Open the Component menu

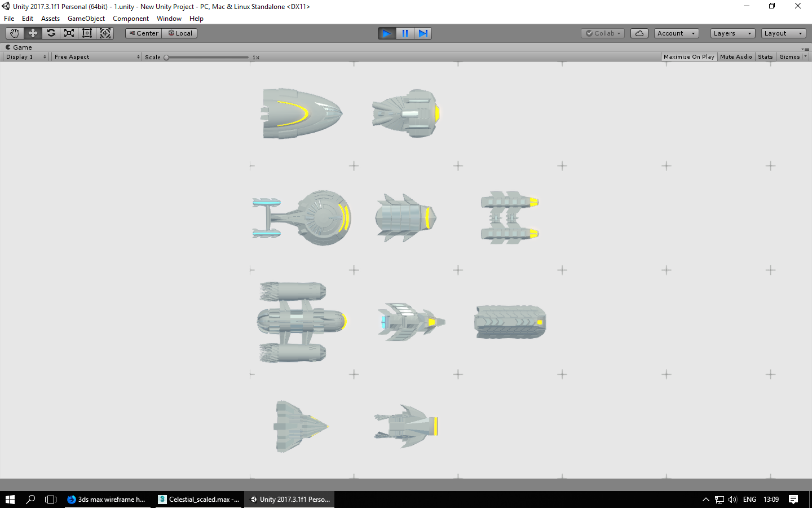(x=131, y=19)
